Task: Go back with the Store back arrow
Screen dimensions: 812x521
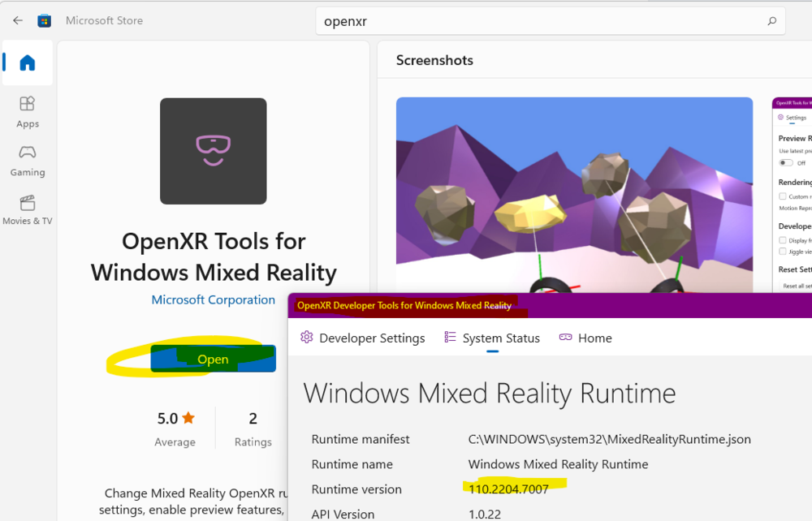Action: 18,21
